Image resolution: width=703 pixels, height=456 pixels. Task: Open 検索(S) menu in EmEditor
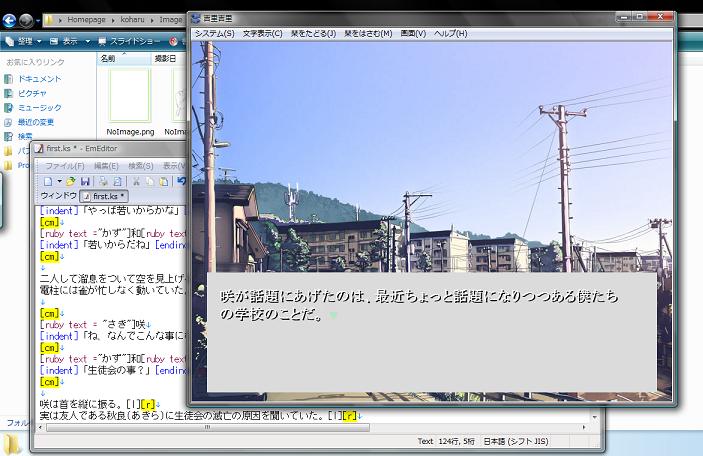(141, 166)
